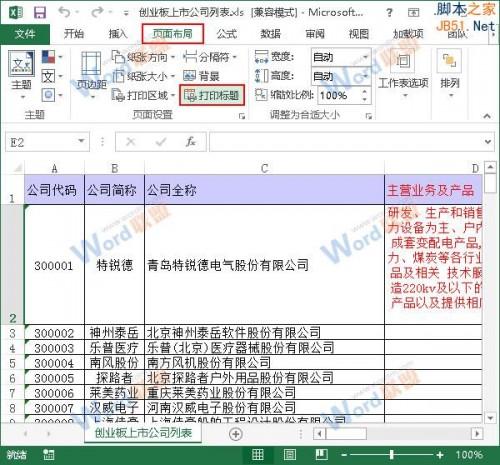Image resolution: width=500 pixels, height=465 pixels.
Task: Open 纸张大小 paper size menu
Action: [x=143, y=77]
